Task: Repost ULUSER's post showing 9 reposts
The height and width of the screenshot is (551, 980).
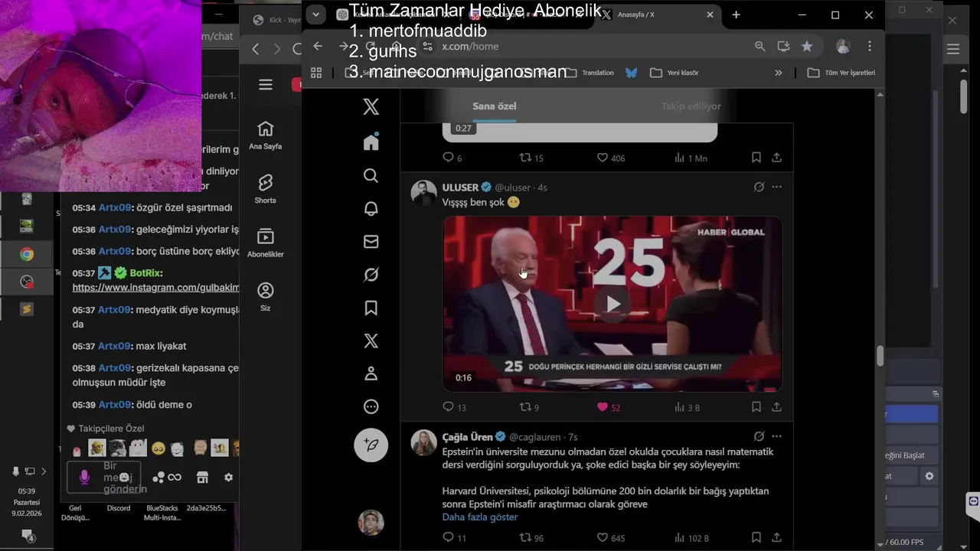Action: (x=530, y=407)
